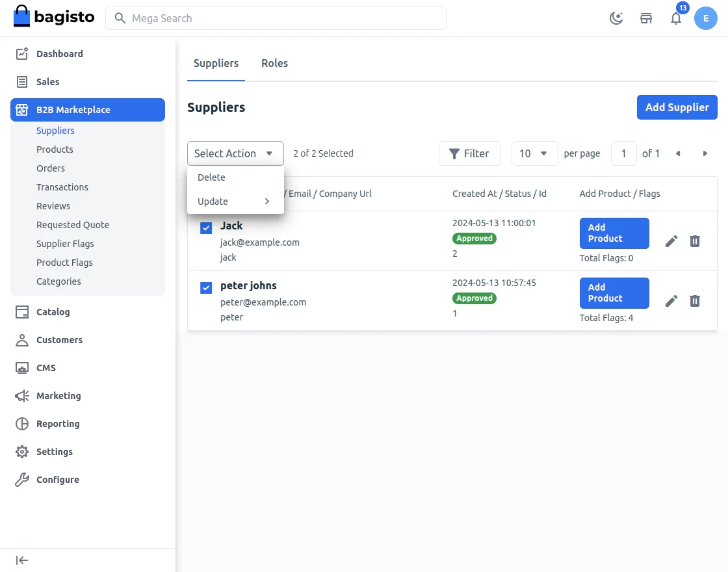Image resolution: width=728 pixels, height=572 pixels.
Task: Open the Customers section icon
Action: (21, 340)
